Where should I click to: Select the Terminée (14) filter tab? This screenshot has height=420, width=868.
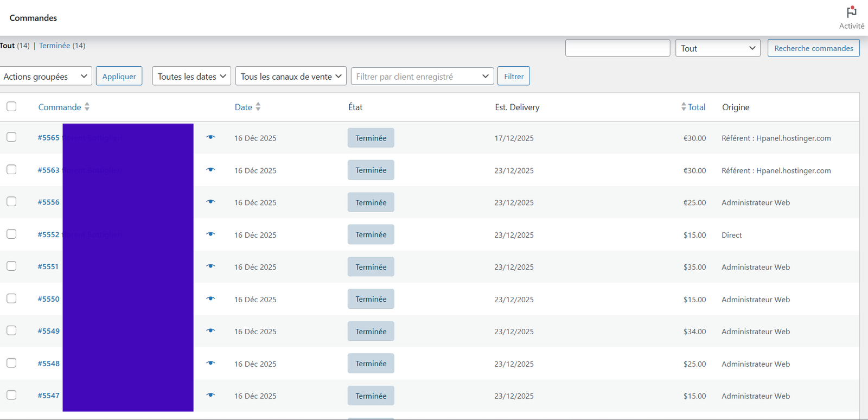point(62,46)
